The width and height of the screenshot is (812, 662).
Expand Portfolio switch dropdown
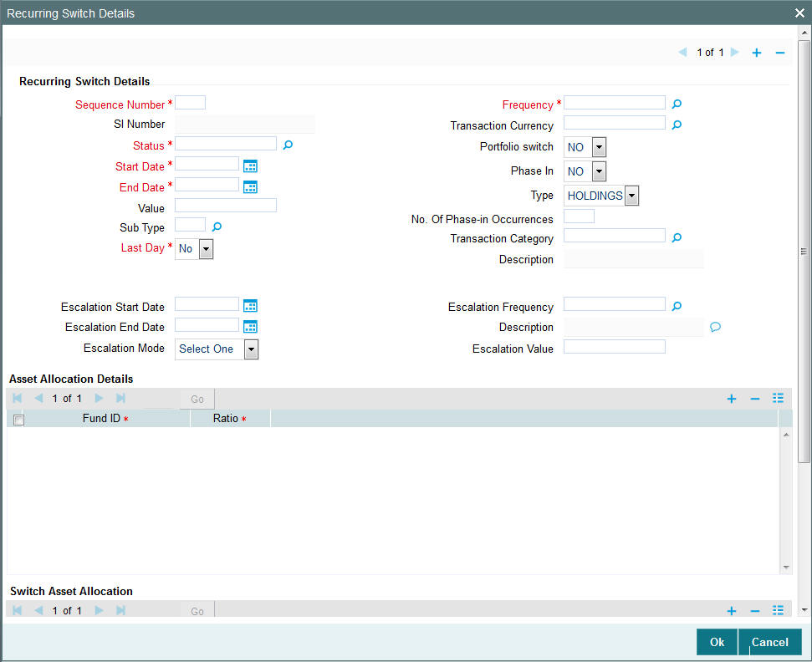pos(599,147)
